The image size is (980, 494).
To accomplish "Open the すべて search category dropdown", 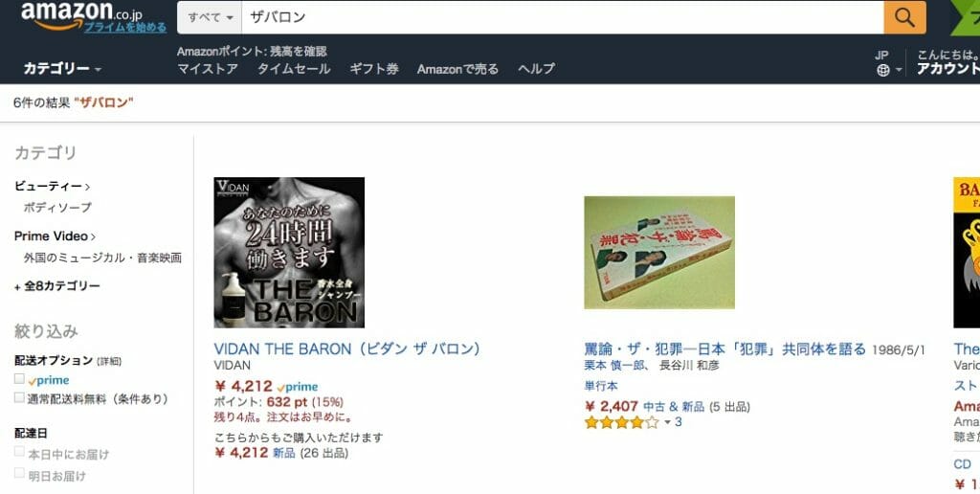I will [x=210, y=17].
